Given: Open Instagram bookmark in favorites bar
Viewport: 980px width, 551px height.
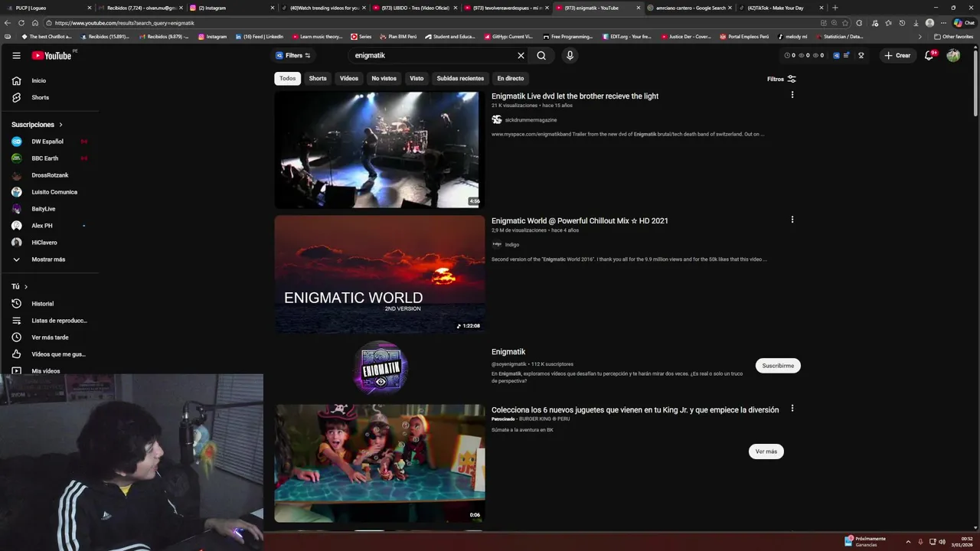Looking at the screenshot, I should [x=211, y=37].
